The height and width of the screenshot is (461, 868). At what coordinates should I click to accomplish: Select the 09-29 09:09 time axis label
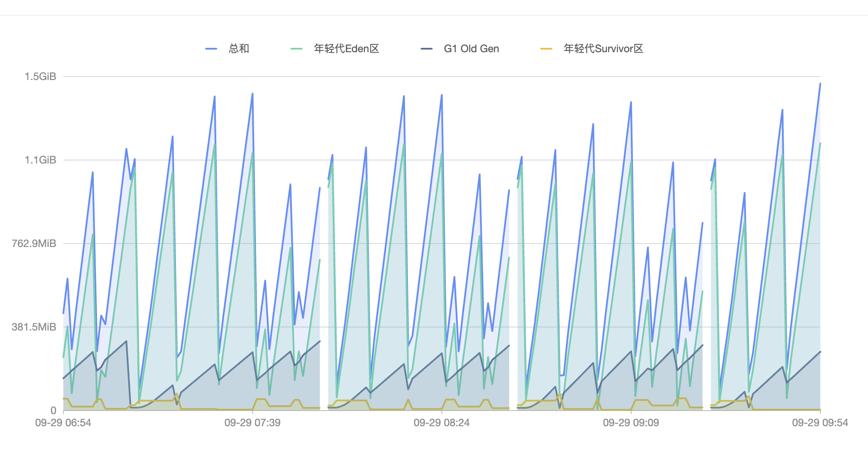(x=631, y=423)
